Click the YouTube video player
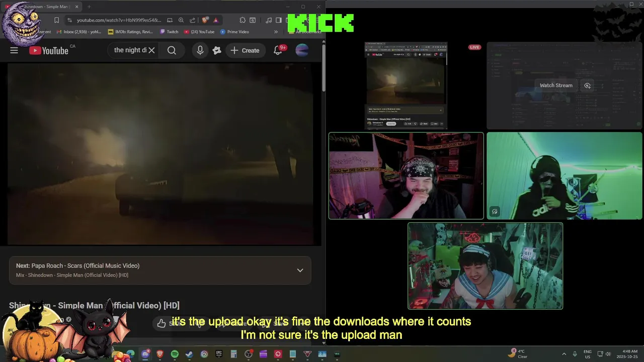Viewport: 644px width, 362px height. coord(160,154)
